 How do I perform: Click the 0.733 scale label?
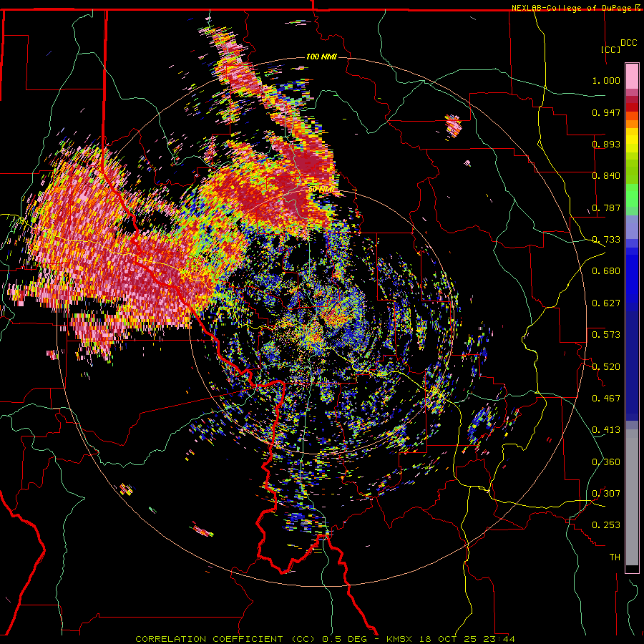pos(606,240)
